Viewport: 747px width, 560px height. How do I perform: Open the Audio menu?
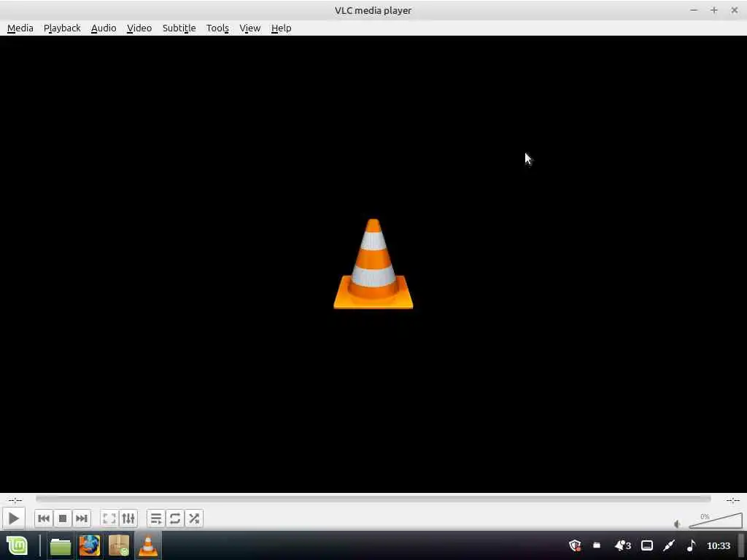[104, 28]
